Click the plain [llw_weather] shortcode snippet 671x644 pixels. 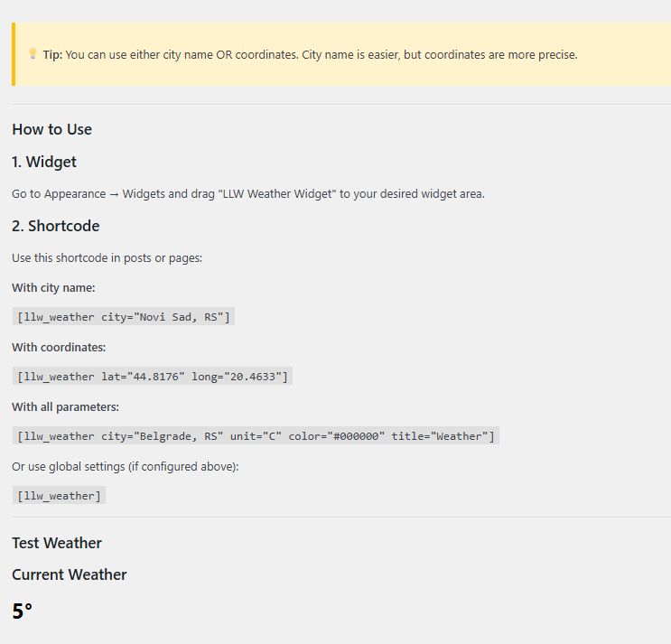60,496
